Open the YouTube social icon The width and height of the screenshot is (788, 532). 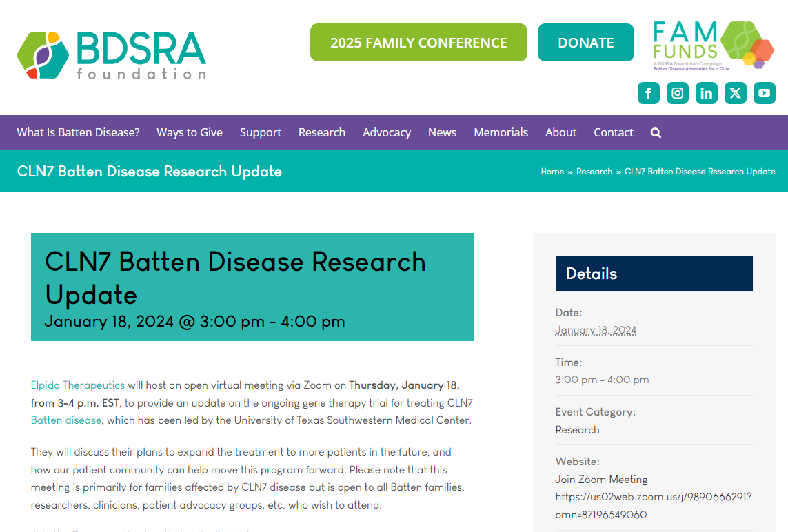pos(764,93)
